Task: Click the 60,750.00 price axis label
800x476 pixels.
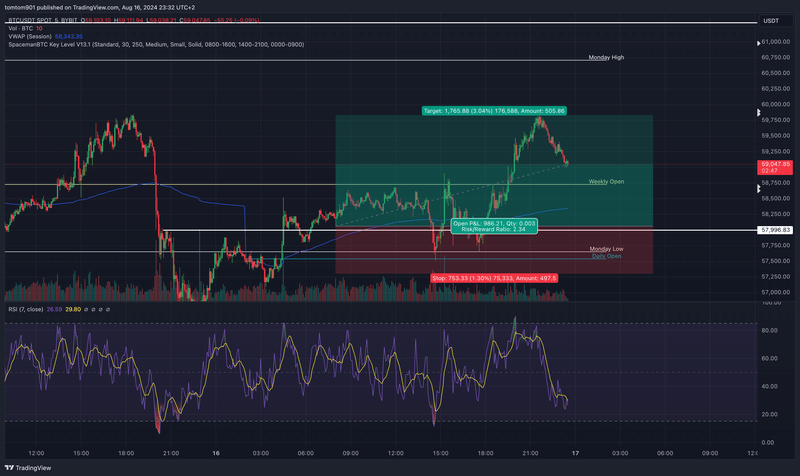Action: pyautogui.click(x=776, y=58)
